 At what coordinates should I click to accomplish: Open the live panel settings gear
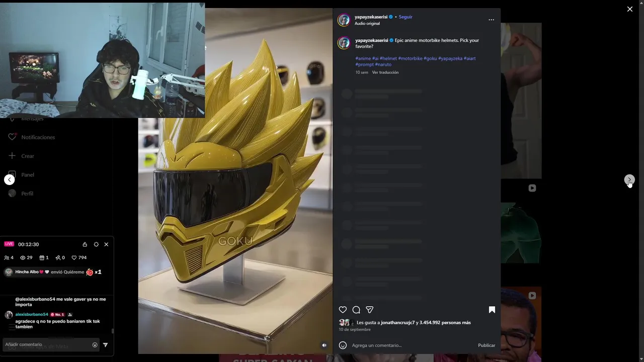[96, 244]
